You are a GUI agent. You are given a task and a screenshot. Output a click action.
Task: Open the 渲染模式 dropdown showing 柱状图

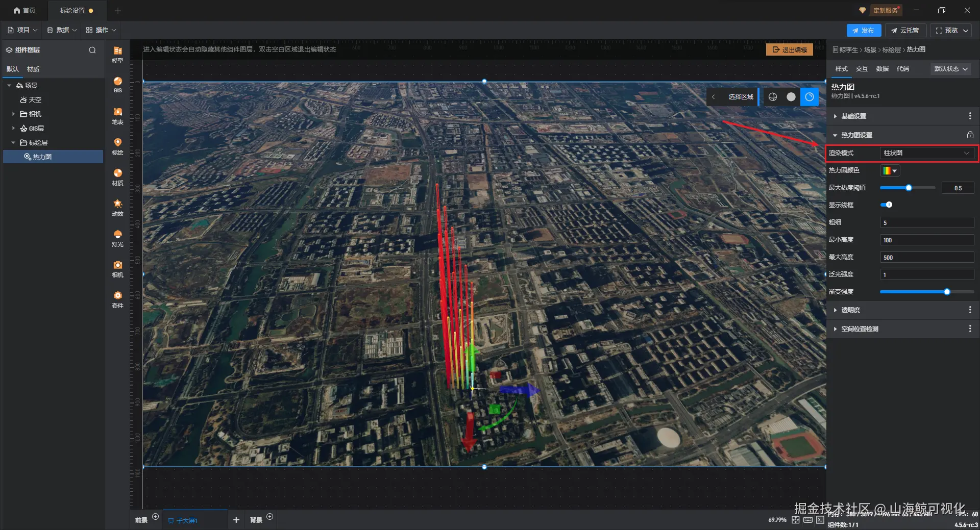tap(926, 153)
